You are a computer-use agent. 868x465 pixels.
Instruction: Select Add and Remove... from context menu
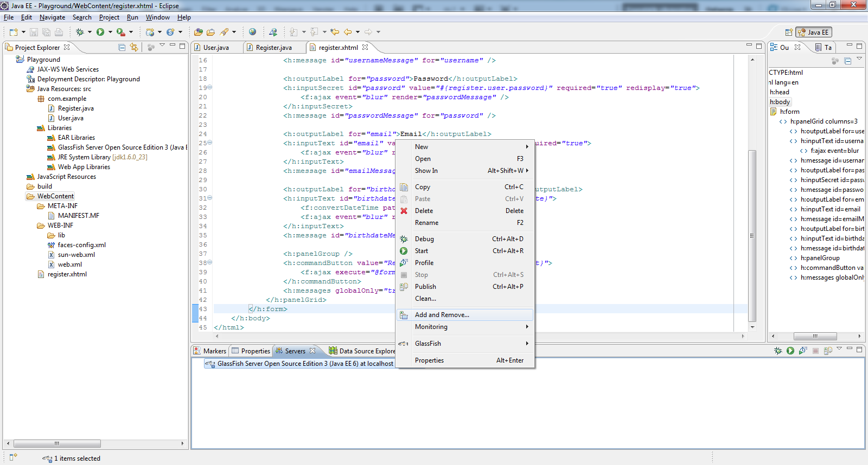click(442, 315)
